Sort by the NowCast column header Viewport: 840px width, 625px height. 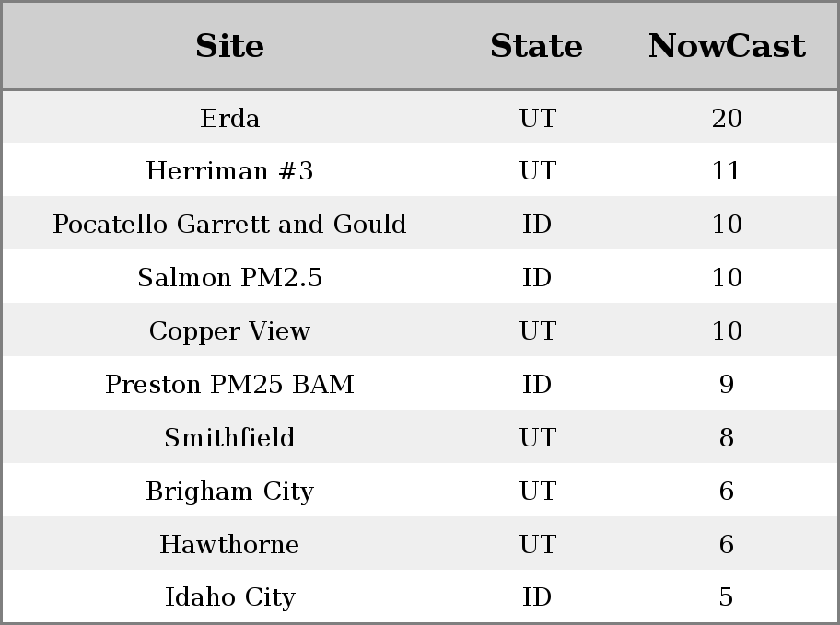pyautogui.click(x=727, y=45)
